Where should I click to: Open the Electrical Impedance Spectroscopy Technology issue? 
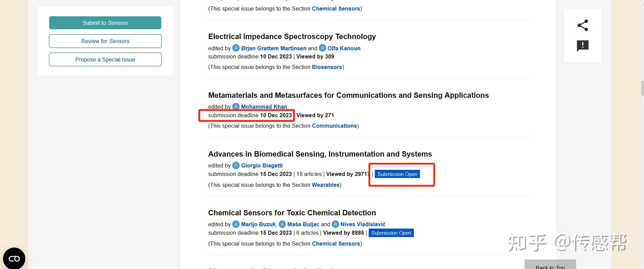[x=292, y=36]
